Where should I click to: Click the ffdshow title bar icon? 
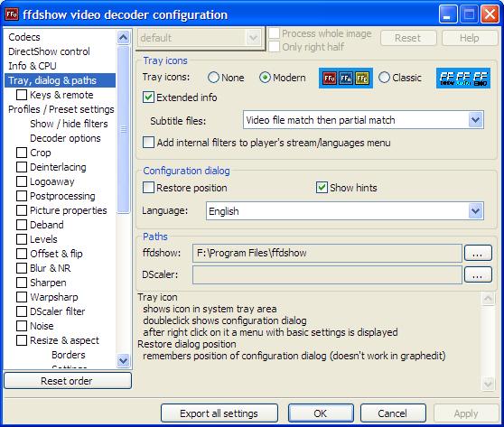pos(12,14)
